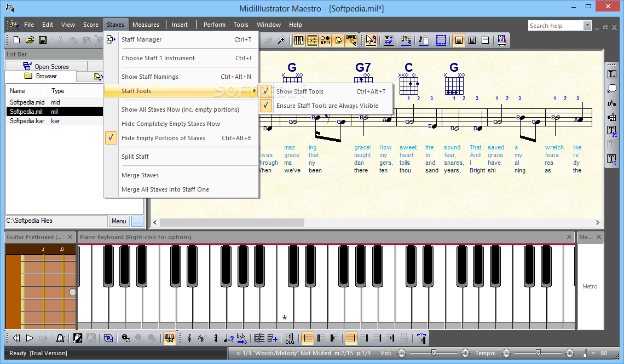Click the delete measure icon
Screen dimensions: 624x364
click(x=259, y=338)
